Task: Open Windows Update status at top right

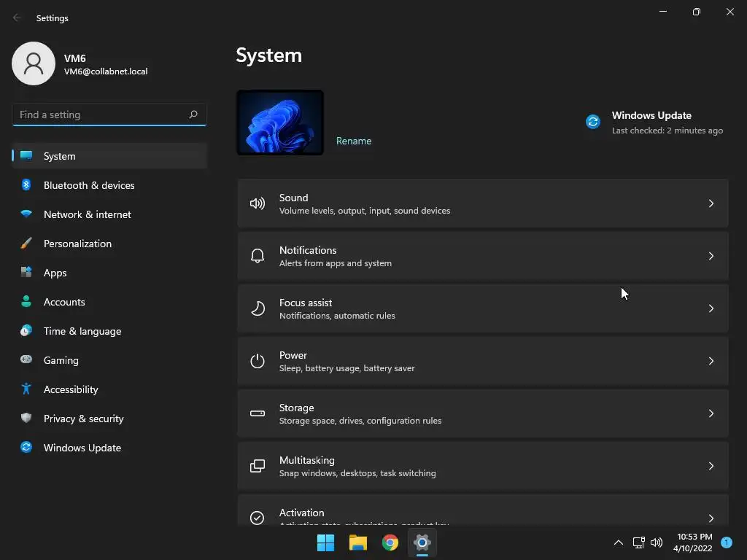Action: tap(654, 122)
